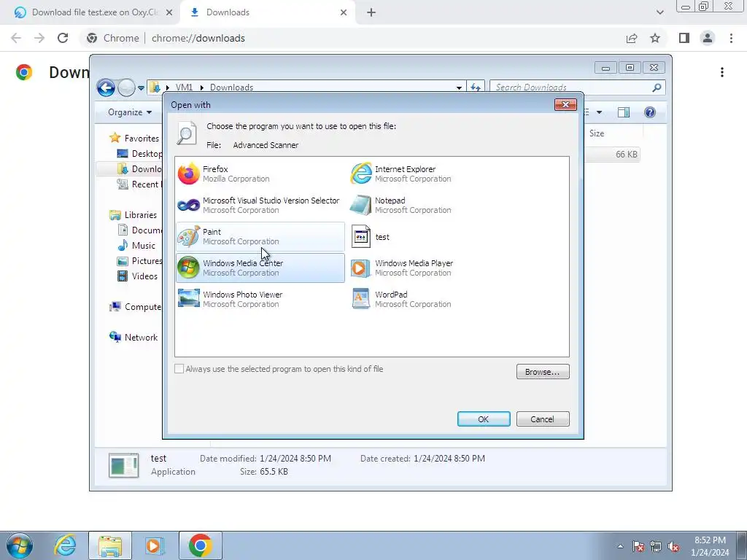Open the Organize menu in Explorer

pyautogui.click(x=130, y=112)
